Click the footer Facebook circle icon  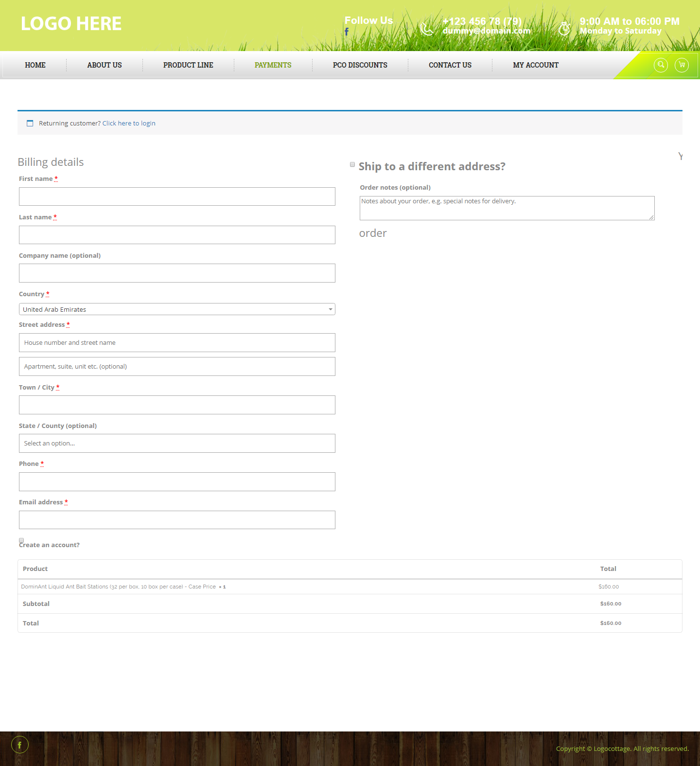[20, 745]
